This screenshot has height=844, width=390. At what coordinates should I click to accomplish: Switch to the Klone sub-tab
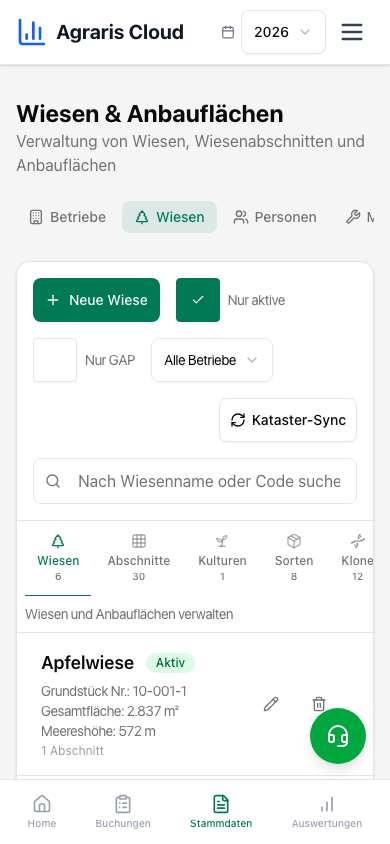[x=357, y=558]
